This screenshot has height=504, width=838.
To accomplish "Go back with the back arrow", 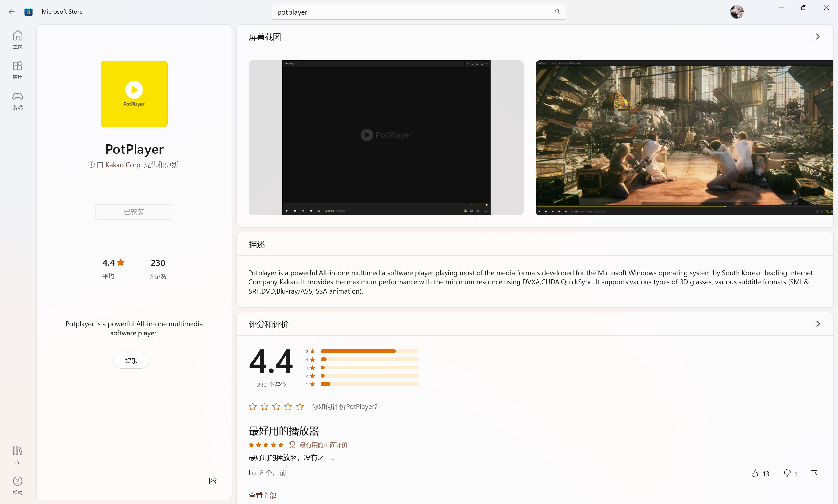I will 11,12.
